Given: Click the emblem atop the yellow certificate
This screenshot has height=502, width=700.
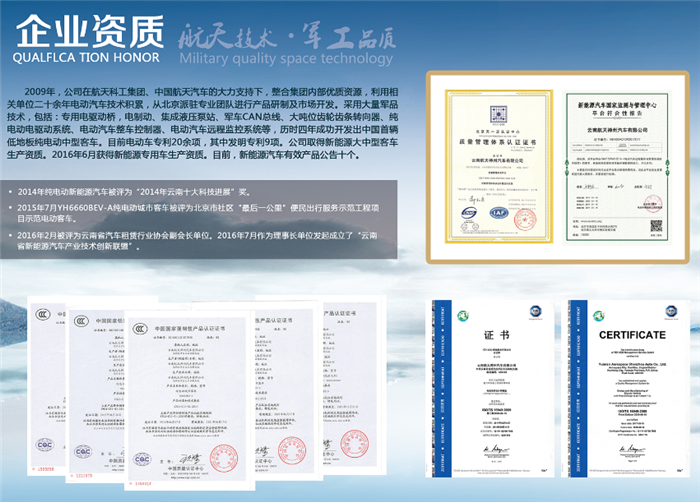Looking at the screenshot, I should 498,115.
